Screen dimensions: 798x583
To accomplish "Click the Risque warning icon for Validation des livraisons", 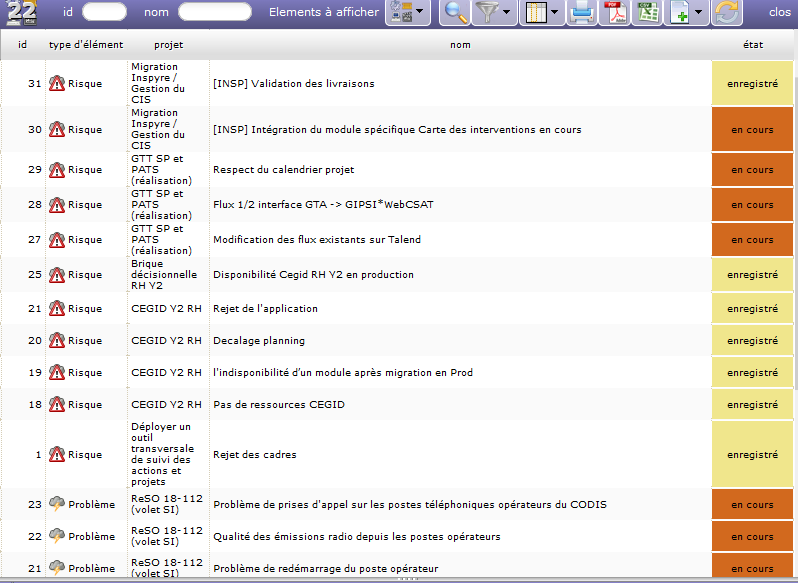I will coord(57,84).
